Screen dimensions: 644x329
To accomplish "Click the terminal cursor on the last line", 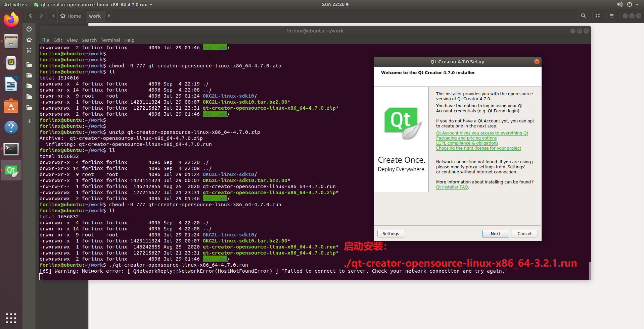I will click(41, 277).
